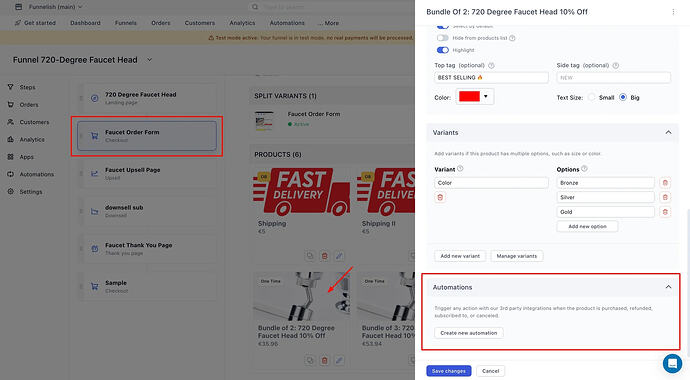Click the help icon beside Options label
Screen dimensions: 690x380
[x=584, y=169]
